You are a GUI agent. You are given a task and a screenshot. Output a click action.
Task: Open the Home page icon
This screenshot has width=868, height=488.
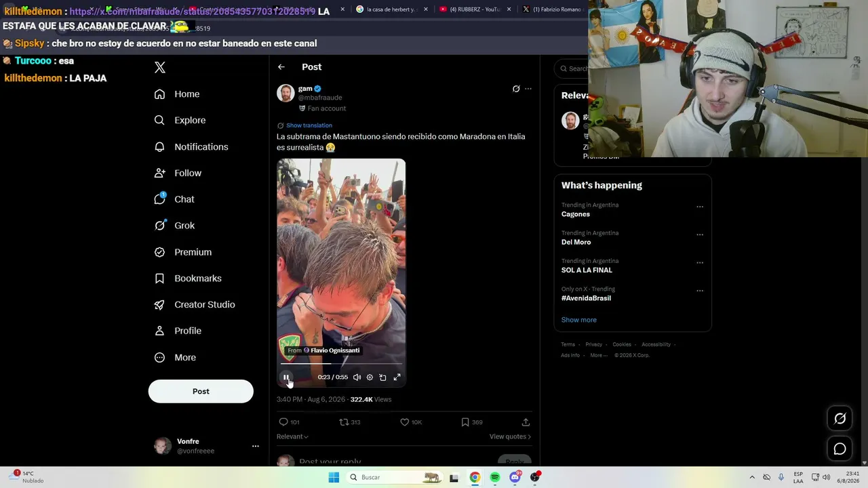pyautogui.click(x=159, y=94)
